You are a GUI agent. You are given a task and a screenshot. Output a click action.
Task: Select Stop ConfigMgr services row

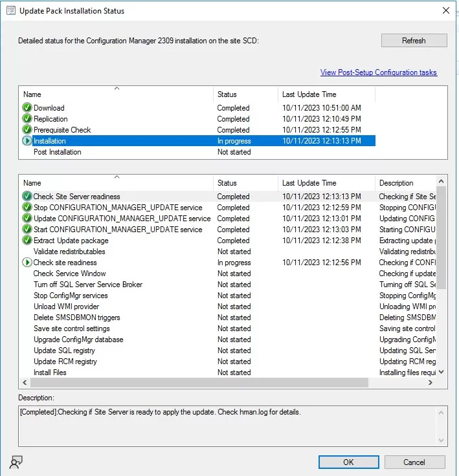tap(228, 296)
